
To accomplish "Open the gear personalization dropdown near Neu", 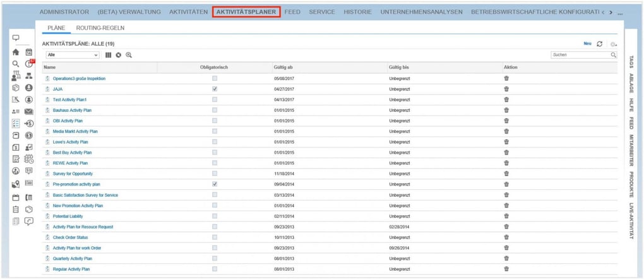I will click(613, 44).
